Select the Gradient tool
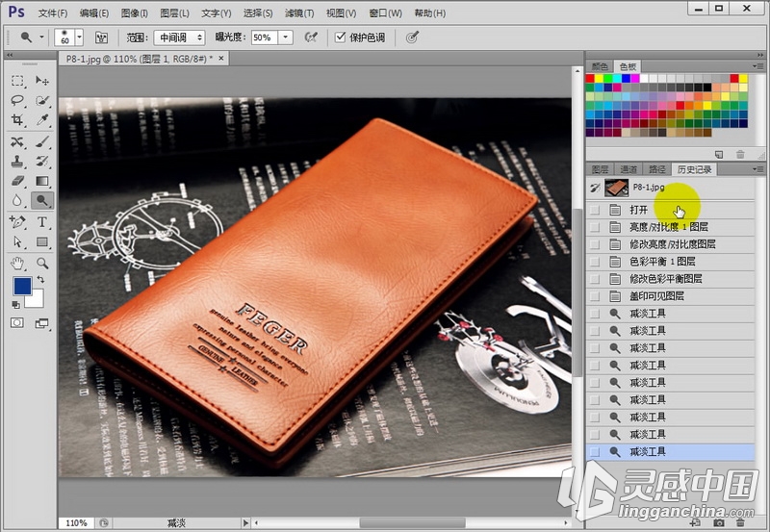 (x=42, y=181)
